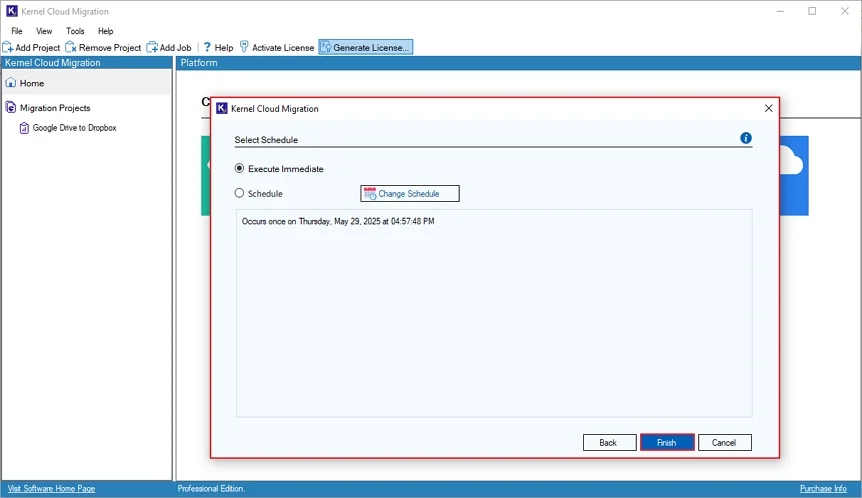Click the Professional Edition status text
862x498 pixels.
pyautogui.click(x=211, y=489)
